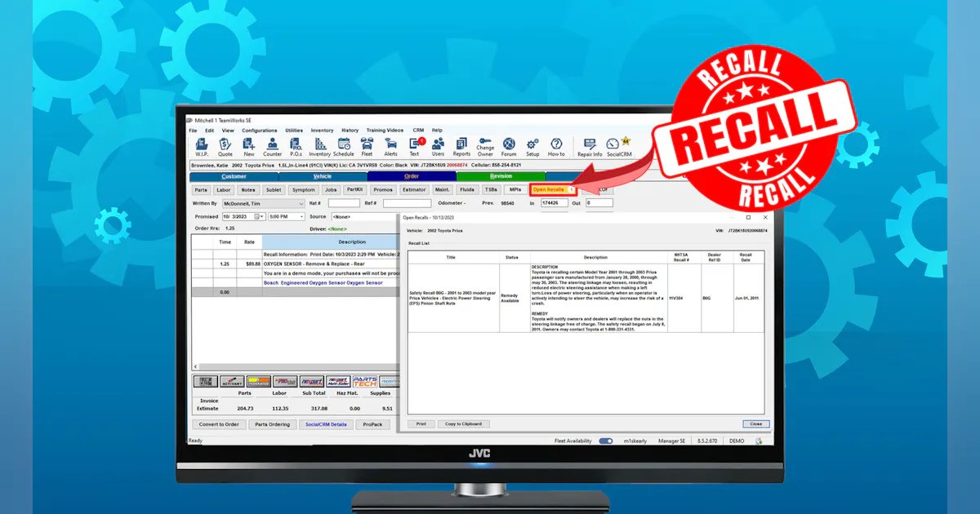Click the Convert to Order button
Viewport: 980px width, 514px height.
pyautogui.click(x=218, y=424)
